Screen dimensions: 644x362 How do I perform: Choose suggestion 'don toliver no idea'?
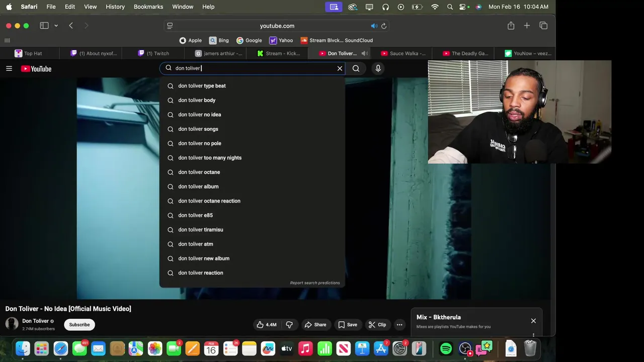(252, 115)
